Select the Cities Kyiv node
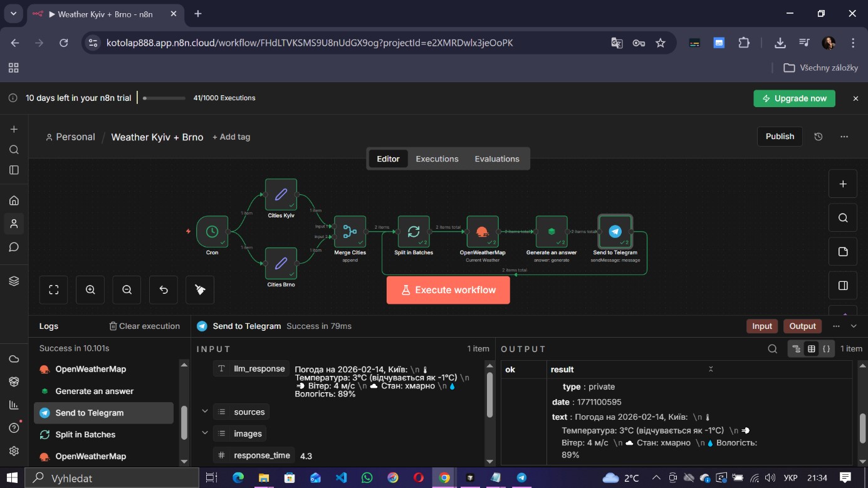This screenshot has width=868, height=488. point(281,195)
